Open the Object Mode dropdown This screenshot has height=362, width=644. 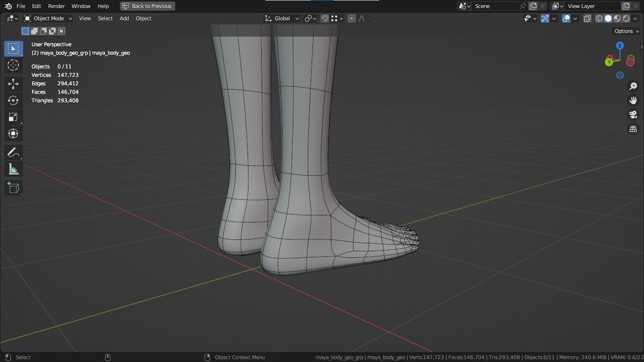coord(48,18)
